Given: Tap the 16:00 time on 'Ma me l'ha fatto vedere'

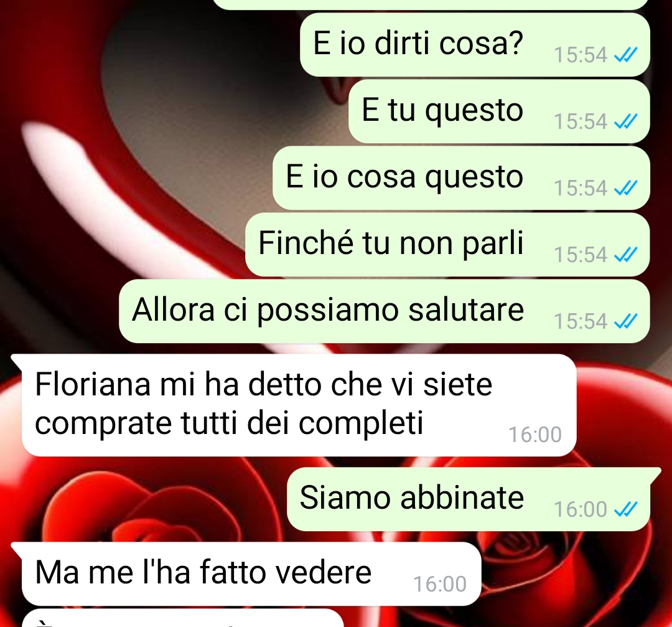Looking at the screenshot, I should tap(440, 583).
